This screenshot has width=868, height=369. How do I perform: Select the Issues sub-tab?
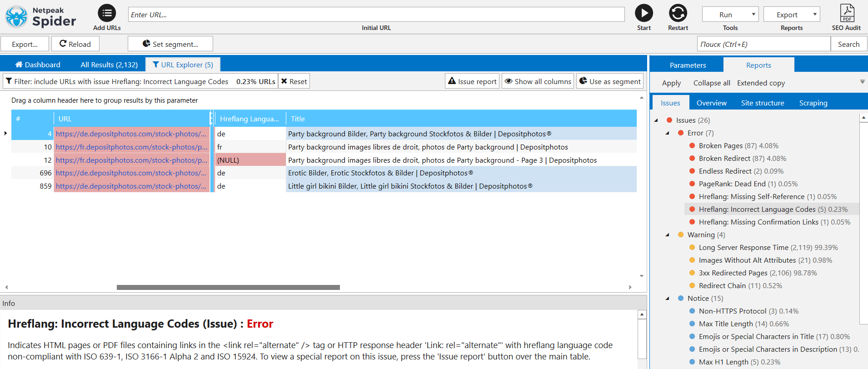coord(670,103)
